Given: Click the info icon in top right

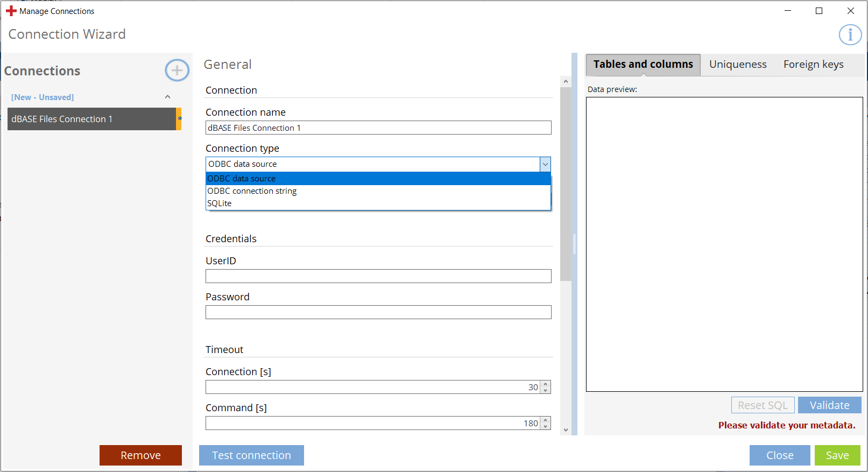Looking at the screenshot, I should point(850,35).
